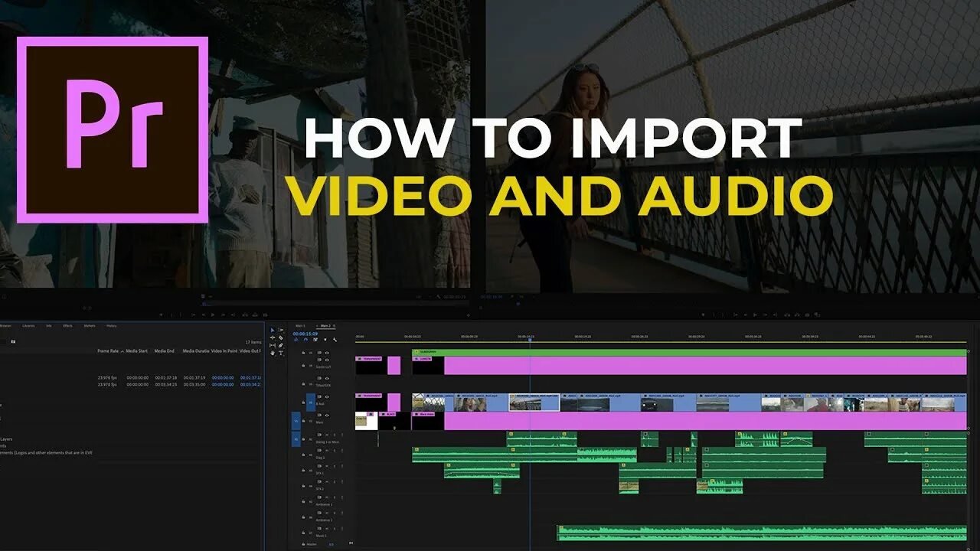Open the Markers panel tab
Screen dimensions: 980x551
pyautogui.click(x=89, y=325)
